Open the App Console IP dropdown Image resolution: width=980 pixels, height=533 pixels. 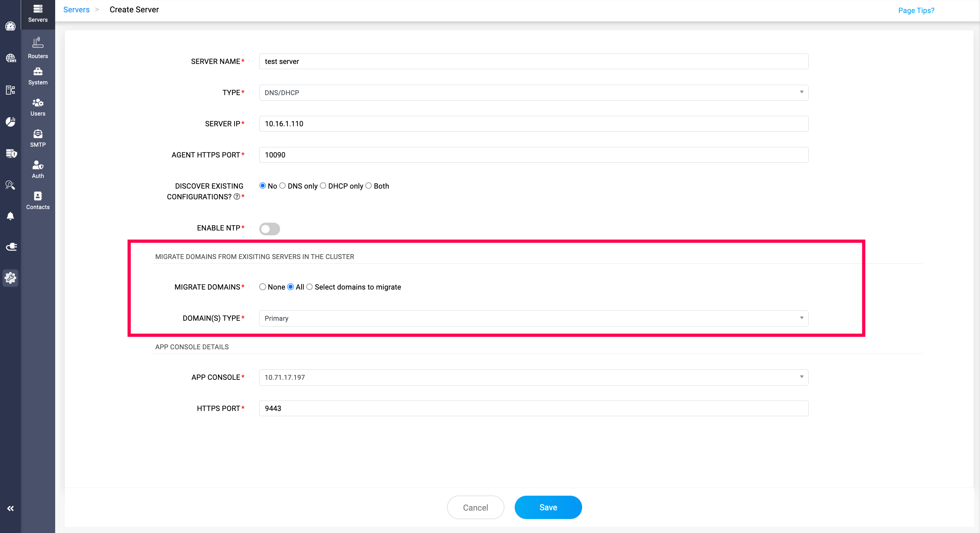click(533, 377)
